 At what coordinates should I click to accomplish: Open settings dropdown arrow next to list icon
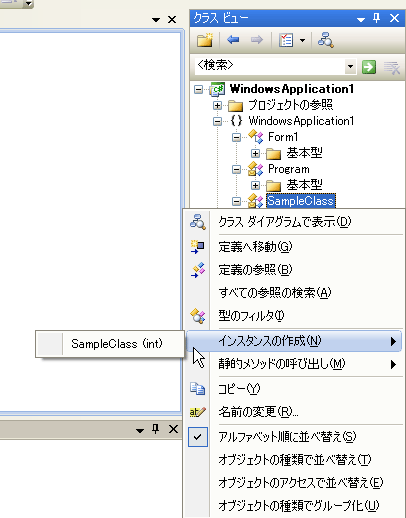302,40
